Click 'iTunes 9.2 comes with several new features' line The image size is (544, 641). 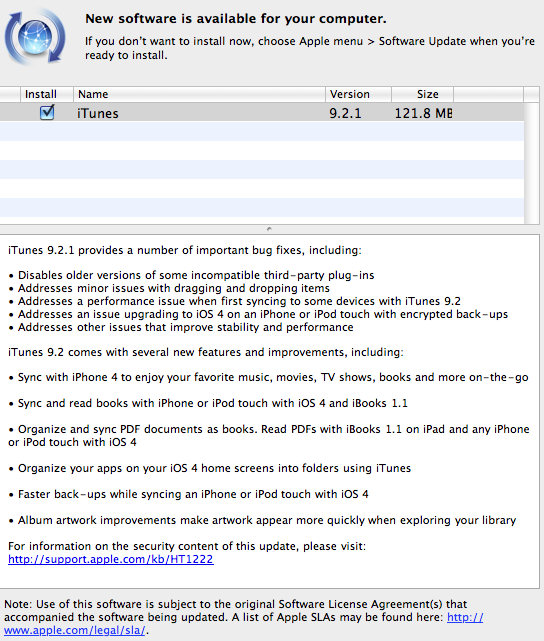coord(206,352)
